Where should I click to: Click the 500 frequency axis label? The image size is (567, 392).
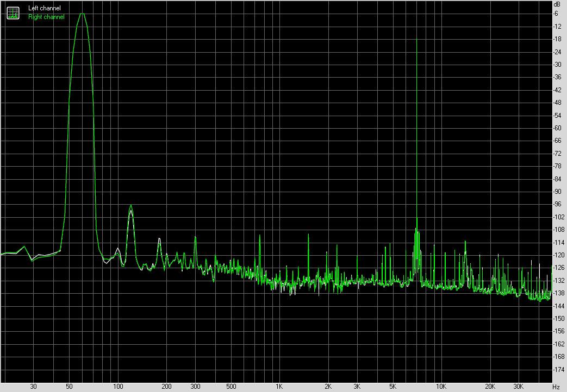point(230,387)
